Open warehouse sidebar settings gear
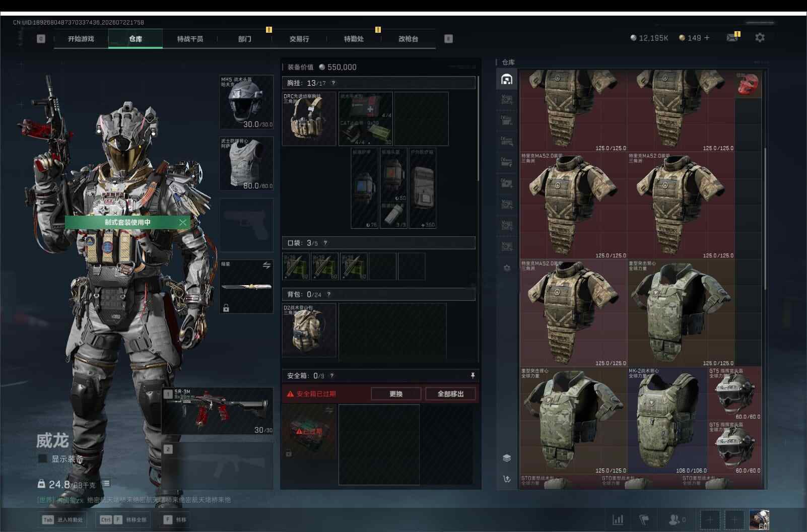Image resolution: width=807 pixels, height=532 pixels. point(507,268)
